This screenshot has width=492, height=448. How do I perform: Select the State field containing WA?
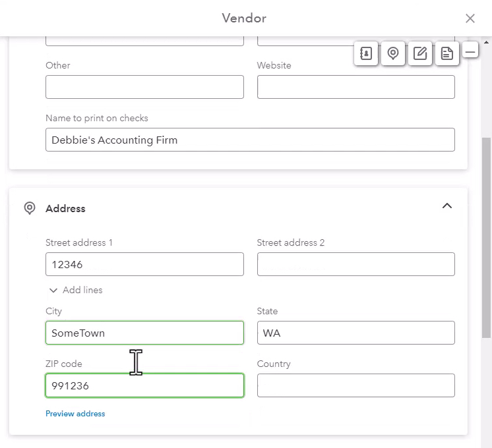pos(356,333)
